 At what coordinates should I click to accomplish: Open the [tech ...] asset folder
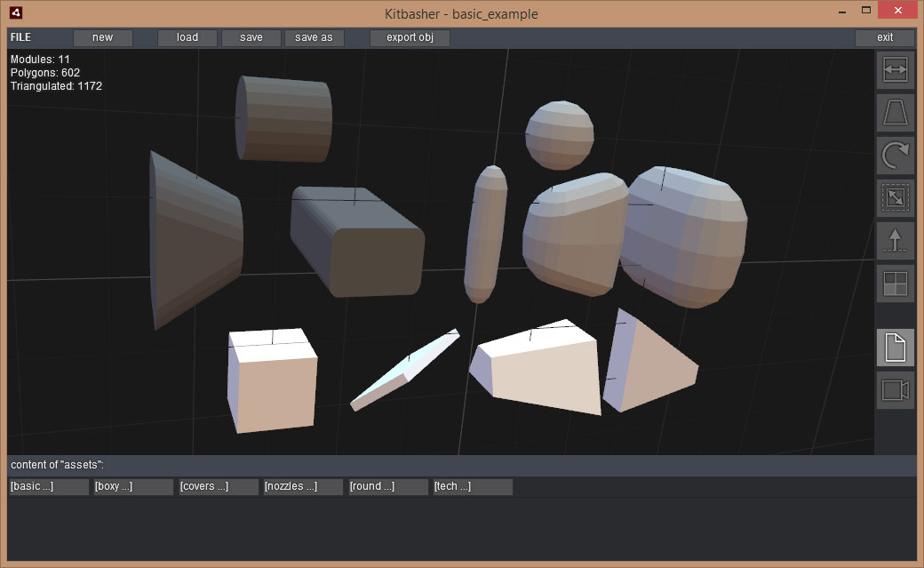point(473,487)
